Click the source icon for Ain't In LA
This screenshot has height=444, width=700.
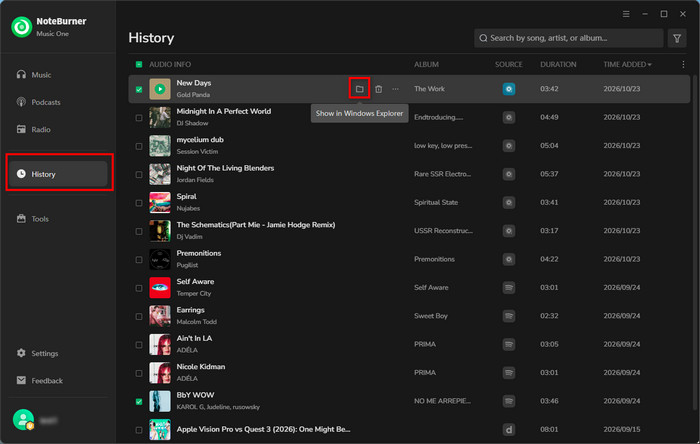click(x=508, y=344)
